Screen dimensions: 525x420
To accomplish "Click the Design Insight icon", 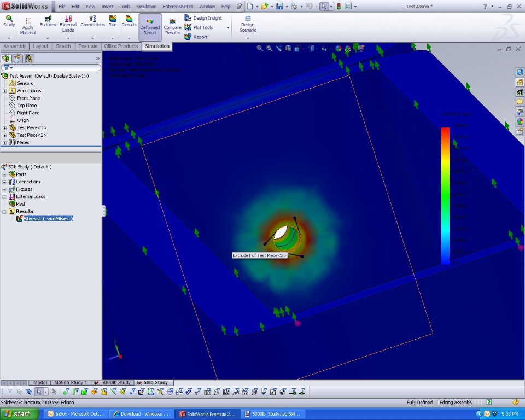I will (188, 18).
